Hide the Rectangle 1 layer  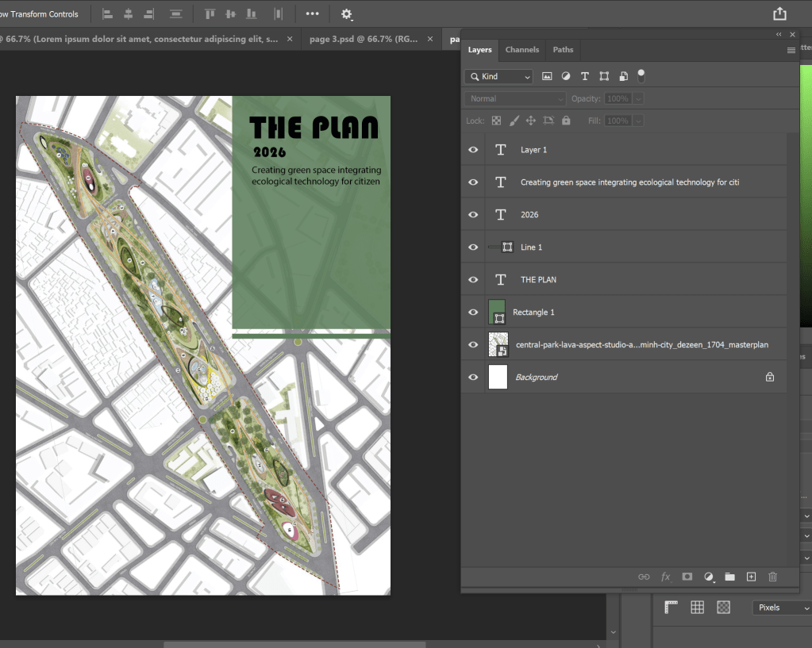[473, 312]
